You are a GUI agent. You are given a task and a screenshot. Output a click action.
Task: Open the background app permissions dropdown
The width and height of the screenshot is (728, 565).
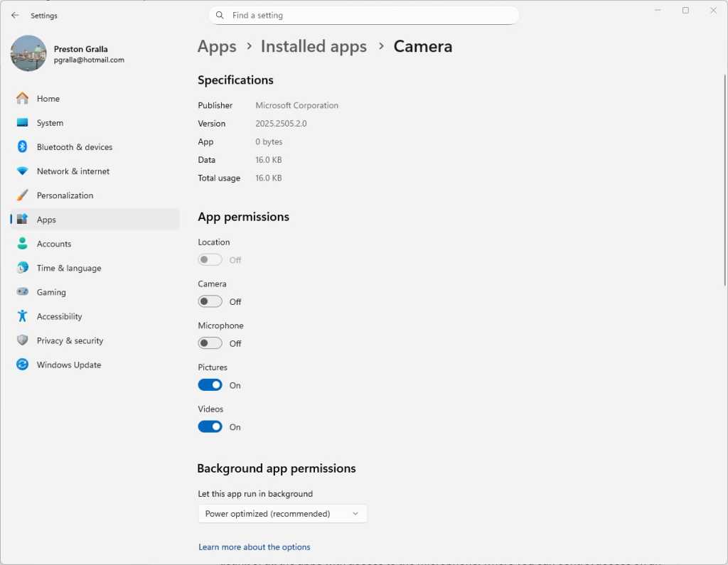[282, 513]
